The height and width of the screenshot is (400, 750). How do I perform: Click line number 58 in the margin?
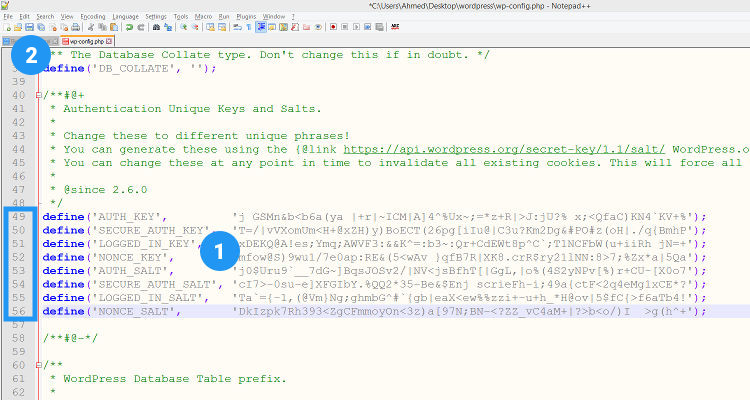pos(19,338)
